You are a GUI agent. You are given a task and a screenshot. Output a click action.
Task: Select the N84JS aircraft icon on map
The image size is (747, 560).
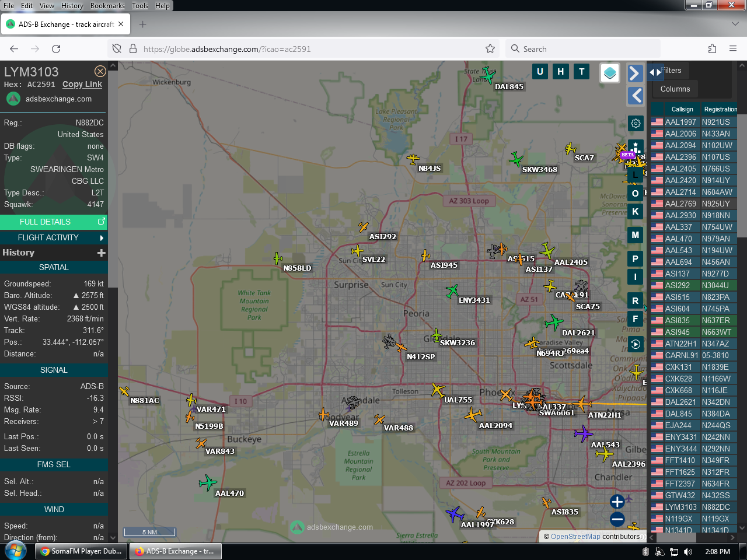tap(413, 159)
